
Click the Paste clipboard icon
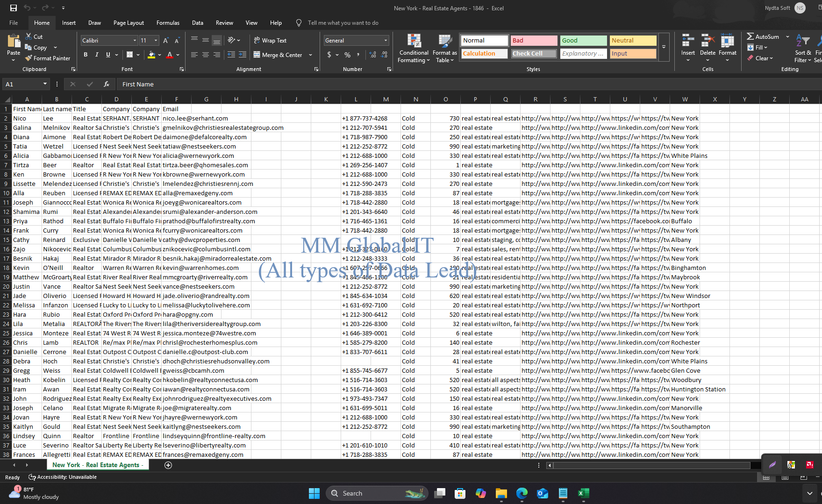[14, 42]
